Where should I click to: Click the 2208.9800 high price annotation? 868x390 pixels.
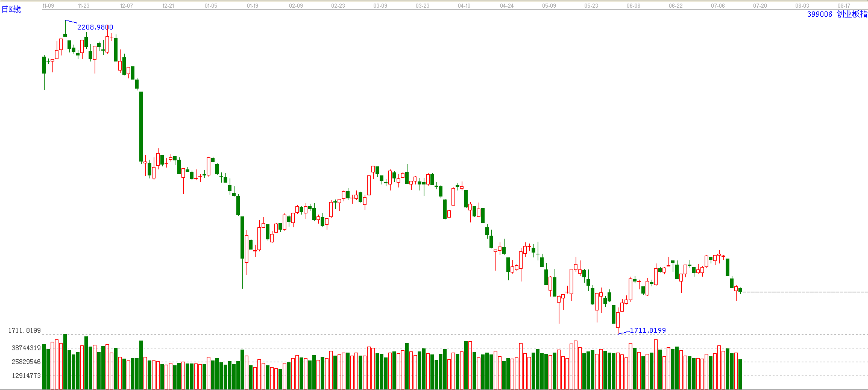(x=95, y=27)
